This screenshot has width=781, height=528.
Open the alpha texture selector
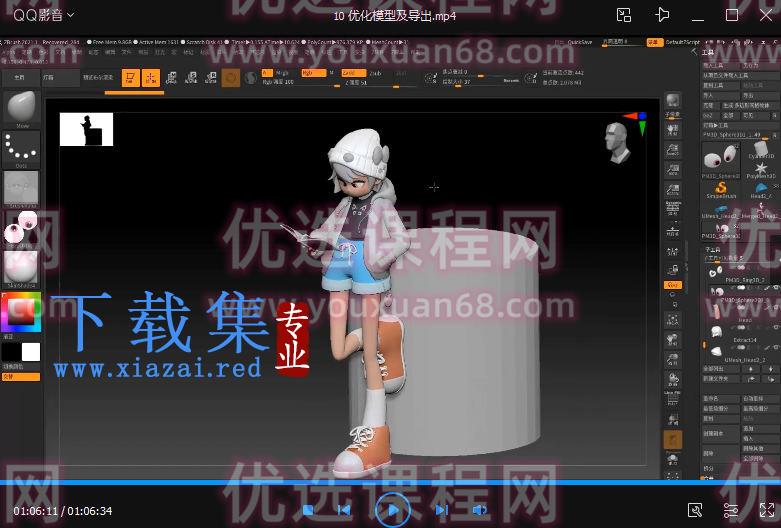tap(21, 188)
